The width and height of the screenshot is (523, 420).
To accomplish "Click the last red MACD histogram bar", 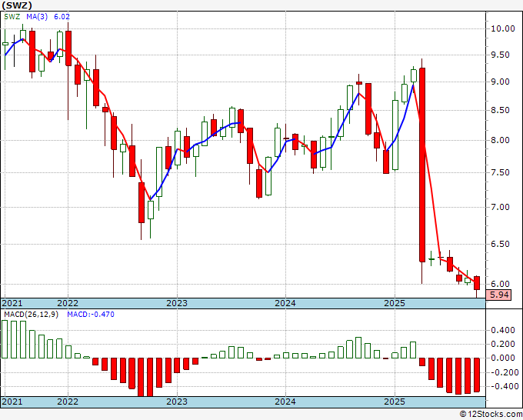I will pos(477,375).
